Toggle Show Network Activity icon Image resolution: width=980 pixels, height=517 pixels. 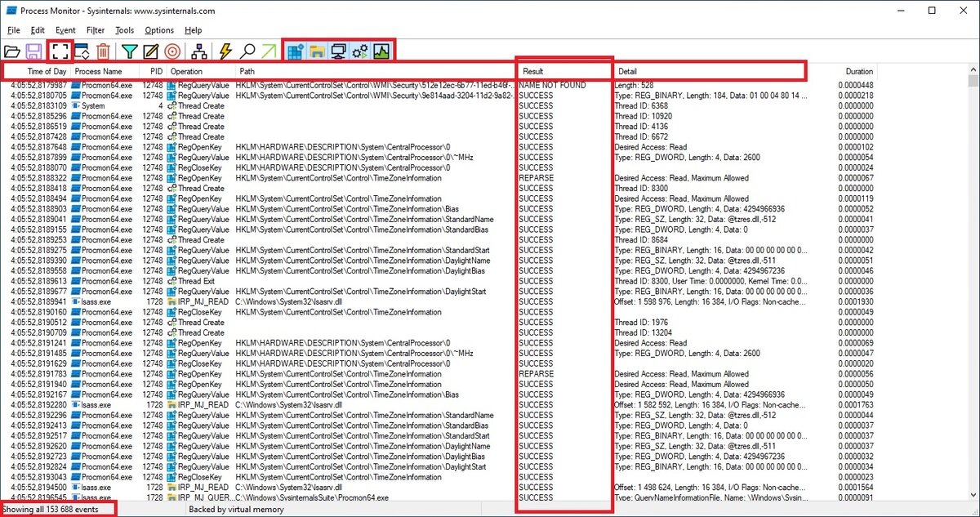point(338,51)
